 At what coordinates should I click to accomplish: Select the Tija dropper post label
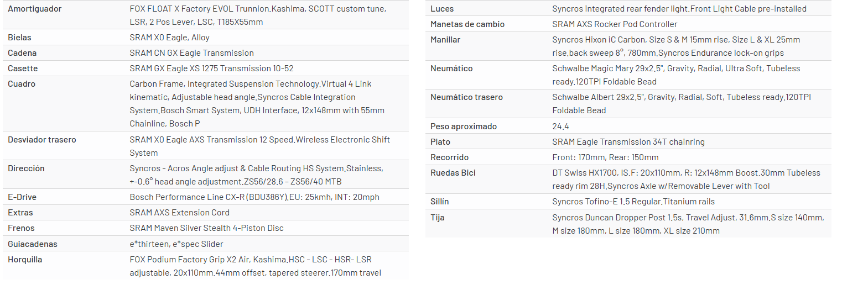tap(437, 218)
